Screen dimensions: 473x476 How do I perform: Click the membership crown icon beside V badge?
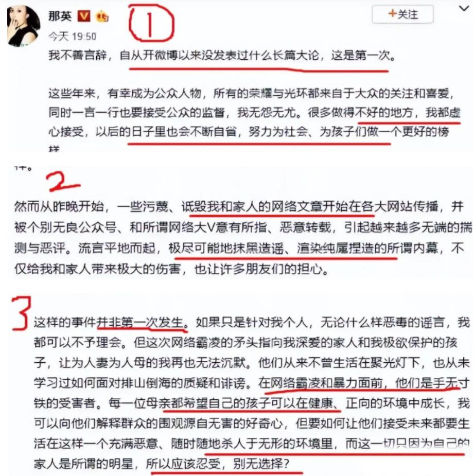pyautogui.click(x=102, y=16)
